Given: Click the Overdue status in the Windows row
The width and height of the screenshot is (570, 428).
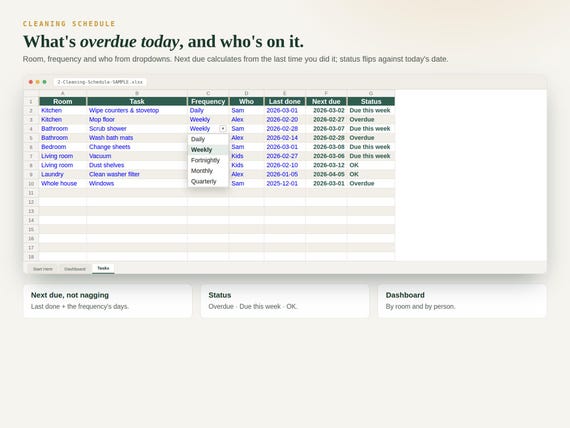Looking at the screenshot, I should click(x=371, y=183).
